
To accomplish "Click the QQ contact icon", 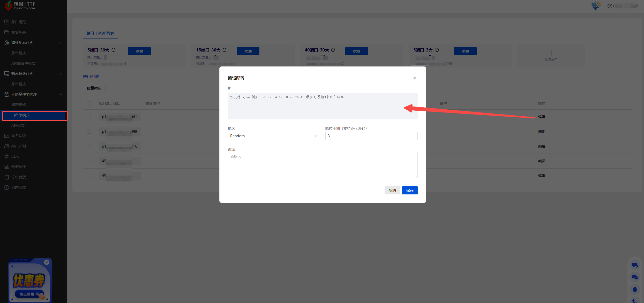I will (x=635, y=290).
